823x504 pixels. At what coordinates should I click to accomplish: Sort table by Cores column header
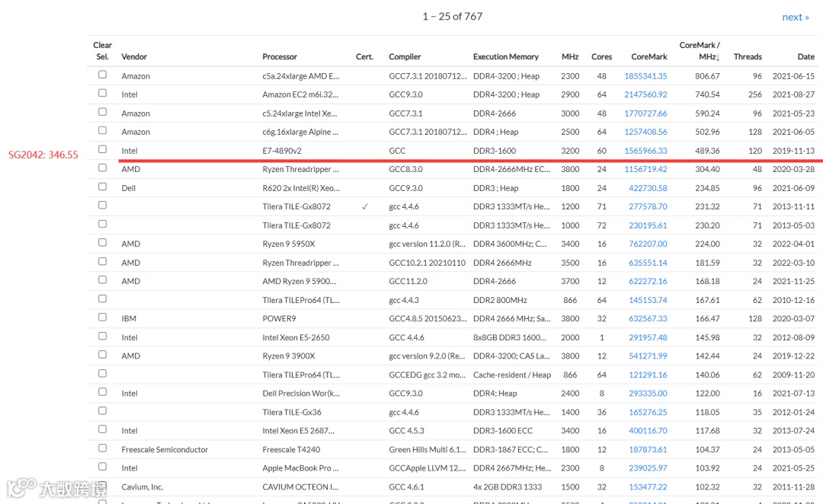601,56
